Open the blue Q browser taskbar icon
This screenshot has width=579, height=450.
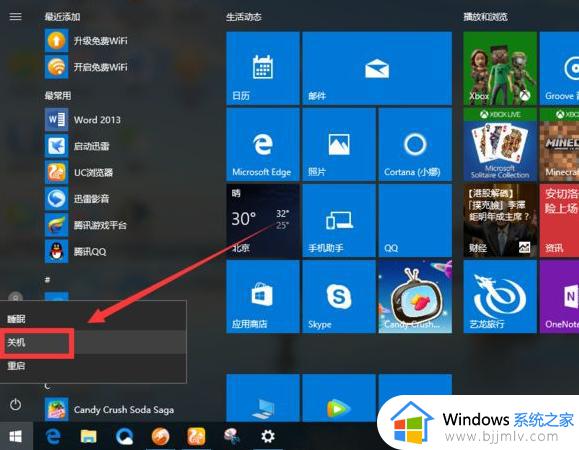[124, 437]
